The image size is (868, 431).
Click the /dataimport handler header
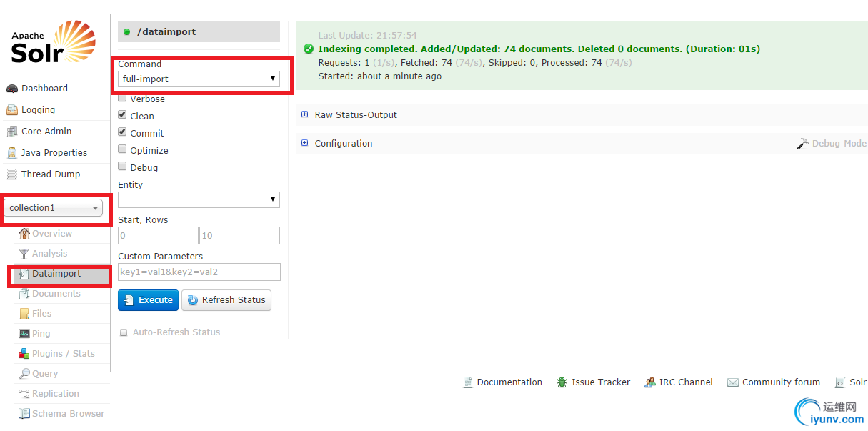(x=199, y=31)
